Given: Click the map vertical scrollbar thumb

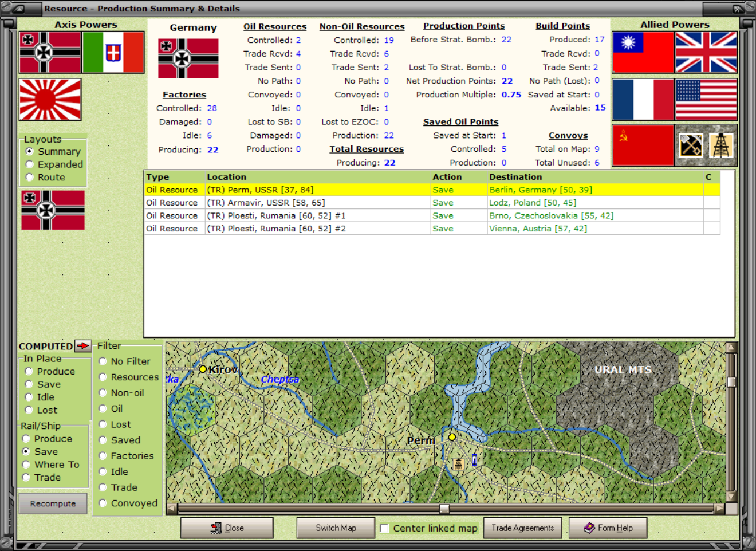Looking at the screenshot, I should [731, 382].
